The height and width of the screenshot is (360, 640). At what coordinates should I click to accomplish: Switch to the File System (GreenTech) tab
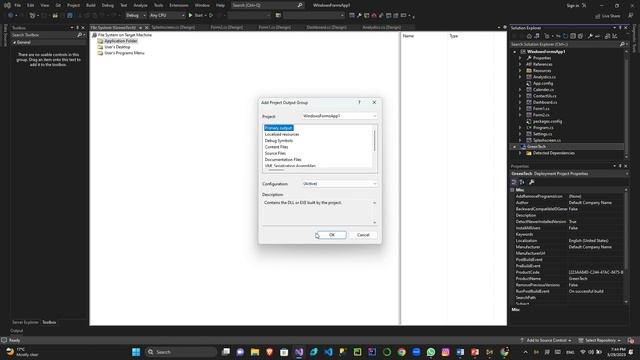tap(113, 28)
